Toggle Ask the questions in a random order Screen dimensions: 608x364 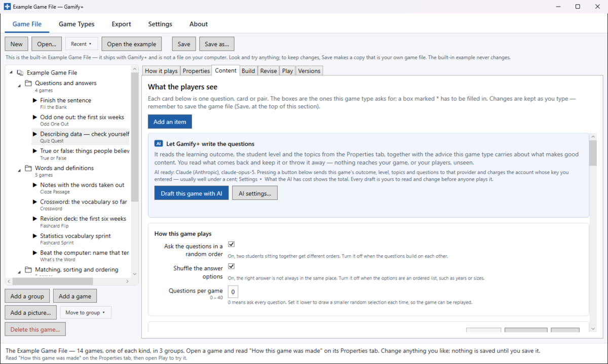click(x=232, y=245)
